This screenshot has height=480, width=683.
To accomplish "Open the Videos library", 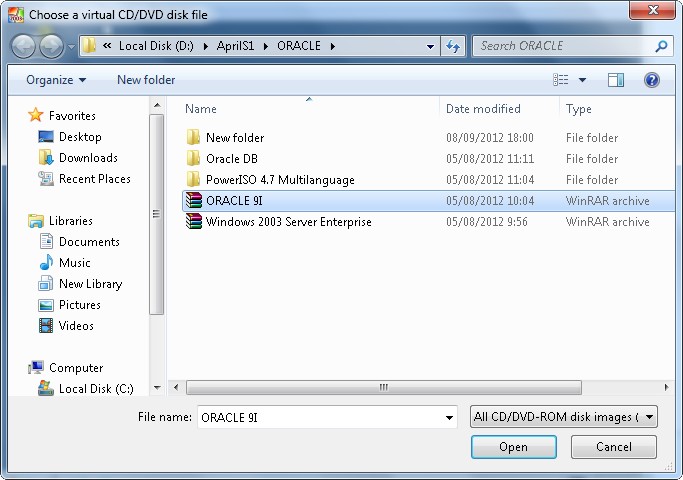I will pos(76,326).
